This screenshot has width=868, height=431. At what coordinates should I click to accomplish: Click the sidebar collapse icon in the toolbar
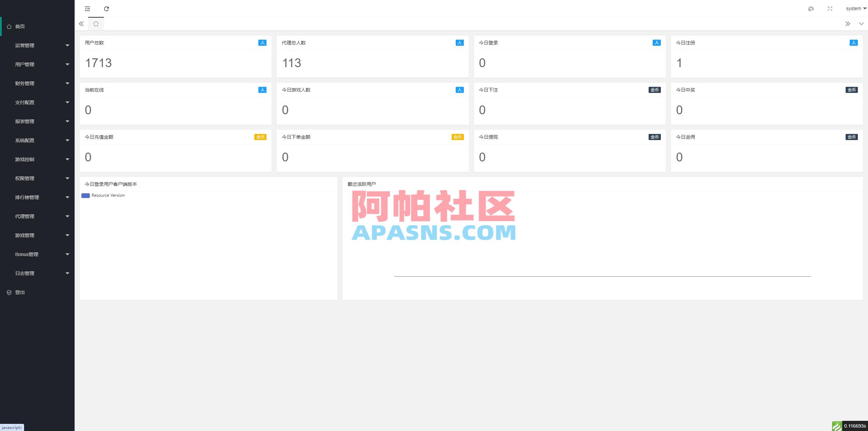coord(87,8)
